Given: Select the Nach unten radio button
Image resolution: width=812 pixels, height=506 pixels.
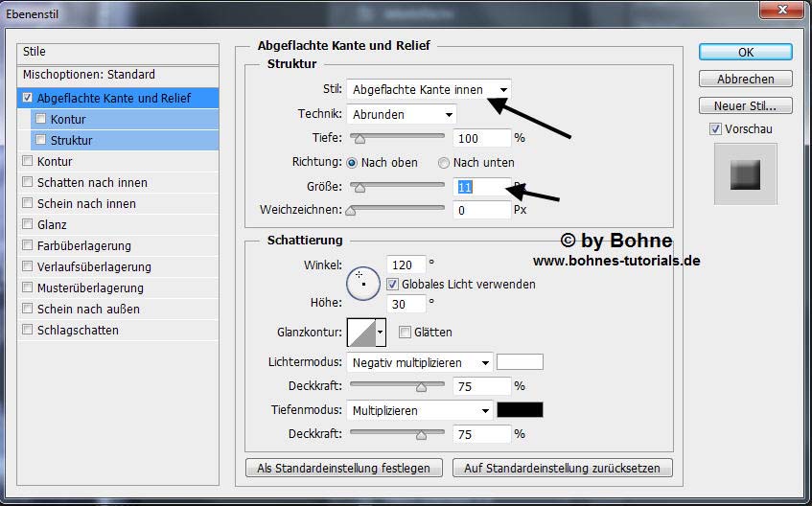Looking at the screenshot, I should pos(444,163).
